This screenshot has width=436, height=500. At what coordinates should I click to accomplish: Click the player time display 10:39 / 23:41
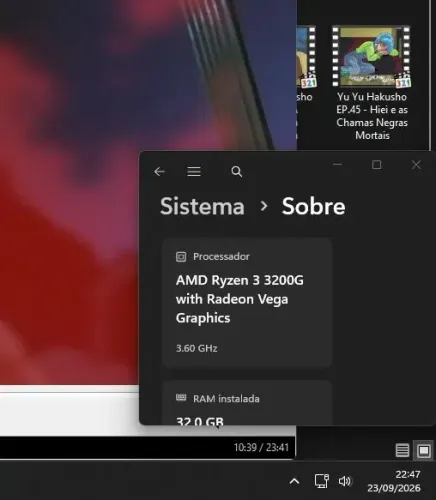tap(261, 447)
